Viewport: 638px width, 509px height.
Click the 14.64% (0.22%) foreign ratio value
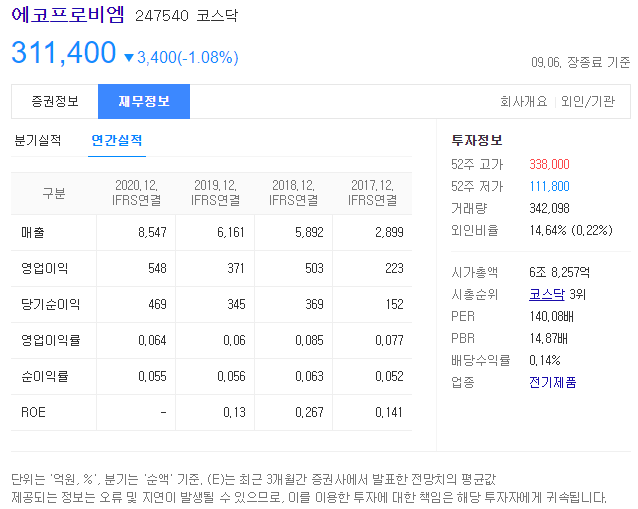[571, 230]
